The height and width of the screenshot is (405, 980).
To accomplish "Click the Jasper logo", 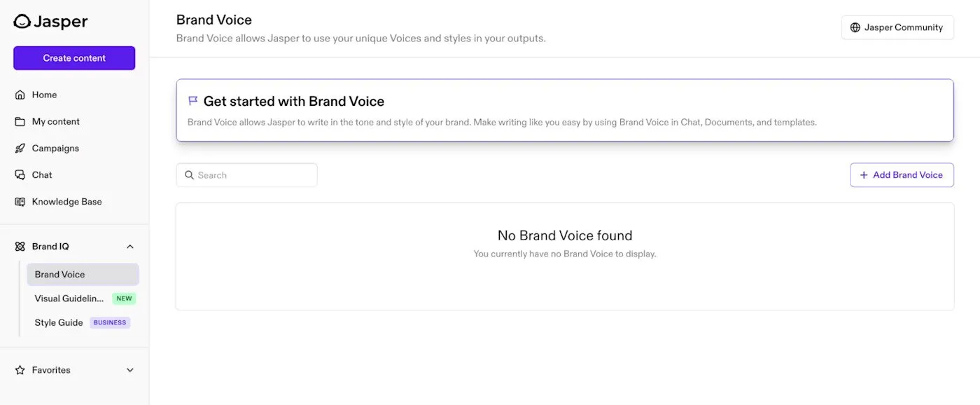I will (x=50, y=21).
